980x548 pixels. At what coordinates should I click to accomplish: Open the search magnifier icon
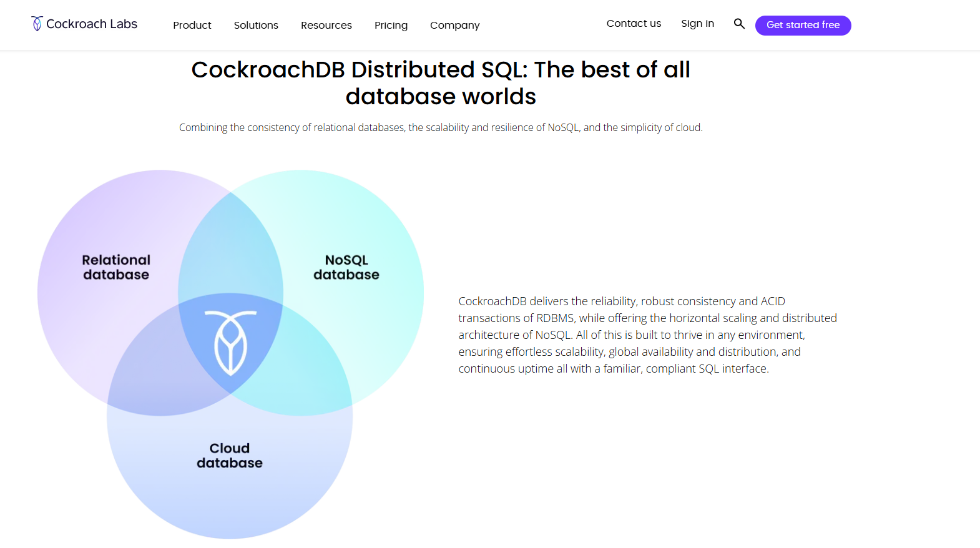pyautogui.click(x=739, y=24)
